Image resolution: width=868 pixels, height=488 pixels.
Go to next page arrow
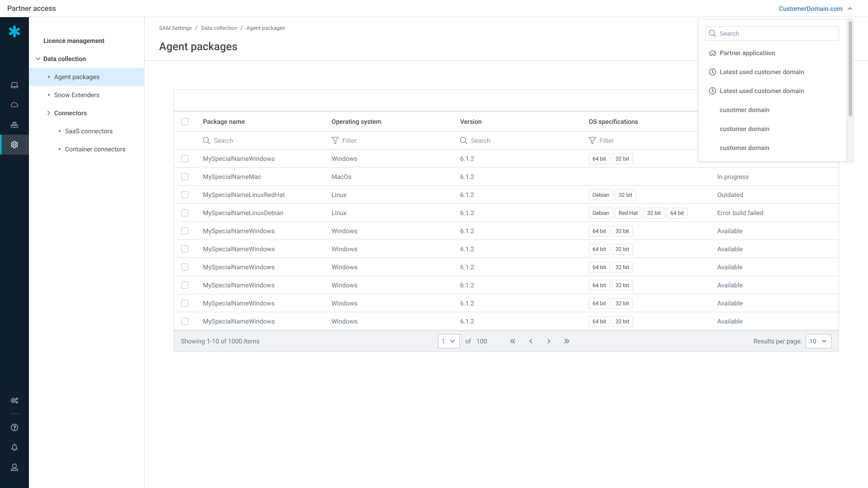tap(549, 341)
